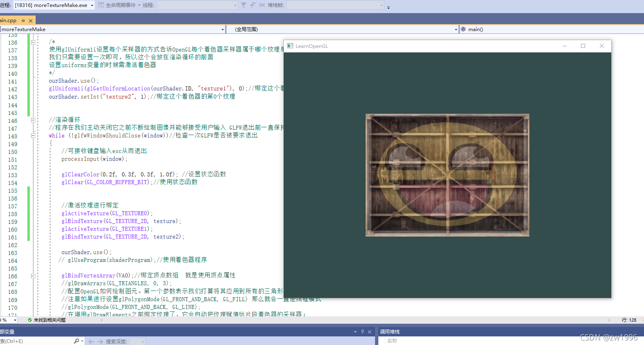This screenshot has height=345, width=644.
Task: Open the moreTextureMake project scope dropdown
Action: (x=113, y=29)
